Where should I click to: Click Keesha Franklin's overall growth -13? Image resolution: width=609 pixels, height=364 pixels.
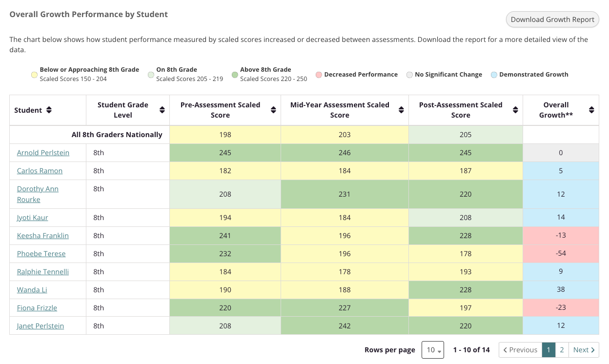pyautogui.click(x=561, y=236)
